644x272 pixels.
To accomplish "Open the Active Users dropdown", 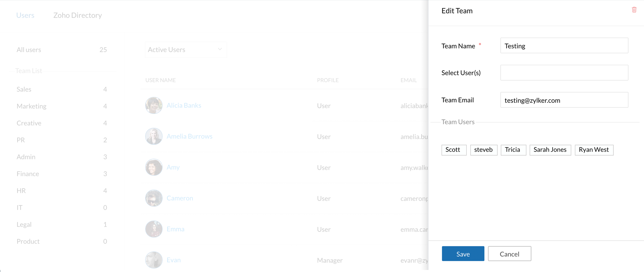I will coord(186,50).
